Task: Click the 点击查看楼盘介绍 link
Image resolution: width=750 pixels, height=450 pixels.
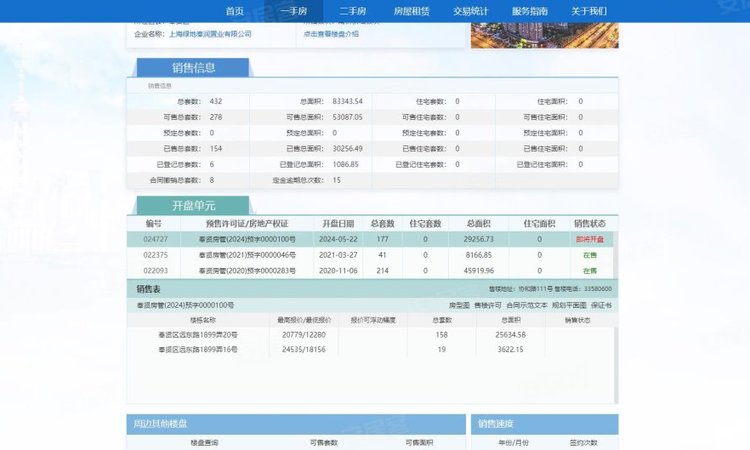Action: coord(331,34)
